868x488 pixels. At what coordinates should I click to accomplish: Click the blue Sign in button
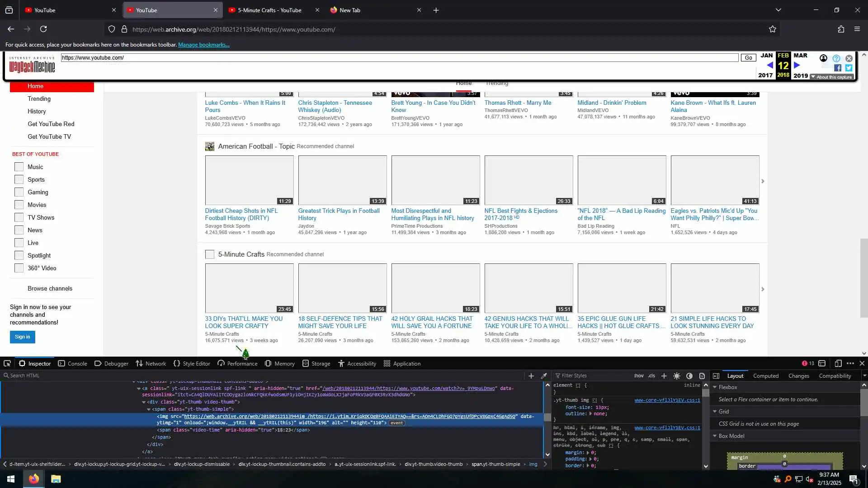(22, 337)
